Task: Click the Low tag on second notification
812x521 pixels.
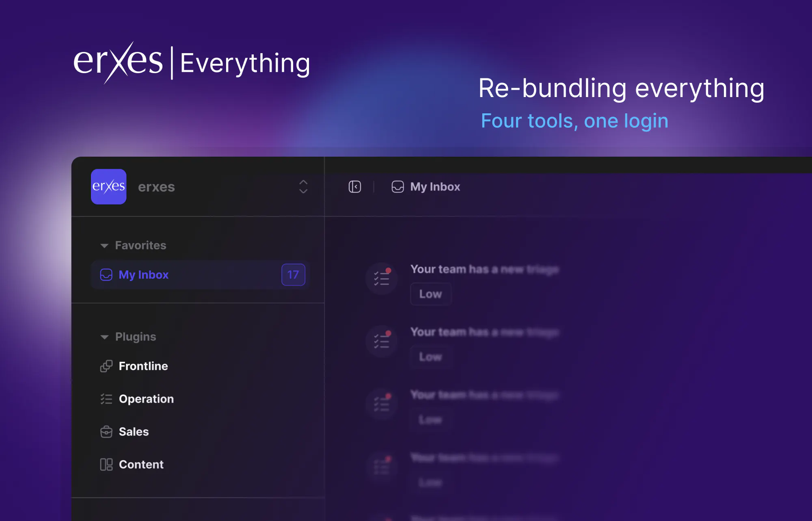Action: [x=430, y=357]
